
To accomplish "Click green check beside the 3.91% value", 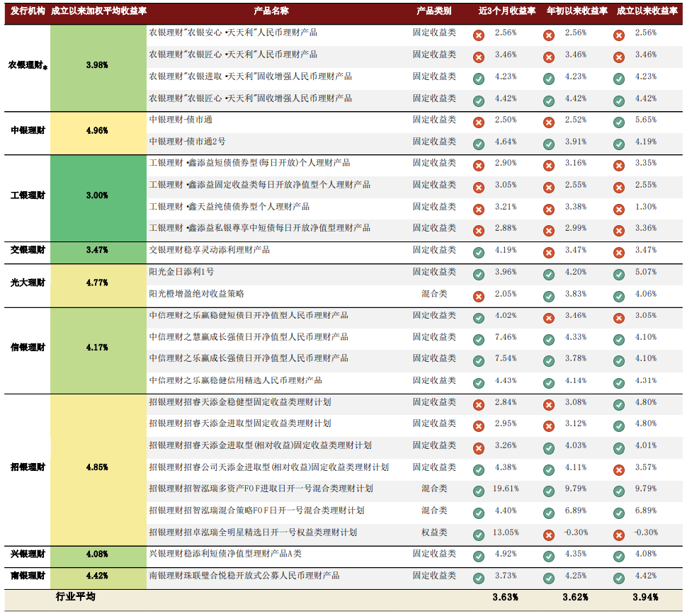I will 549,144.
